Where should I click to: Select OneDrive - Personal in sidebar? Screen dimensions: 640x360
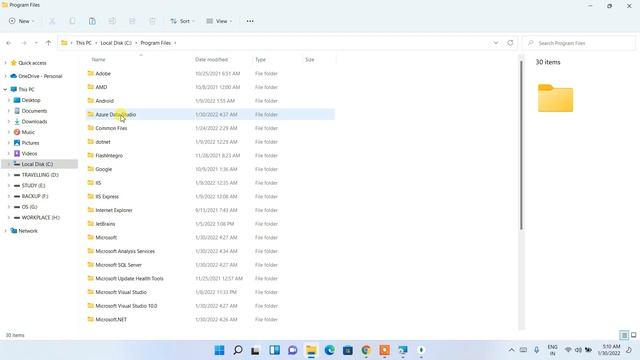tap(40, 76)
